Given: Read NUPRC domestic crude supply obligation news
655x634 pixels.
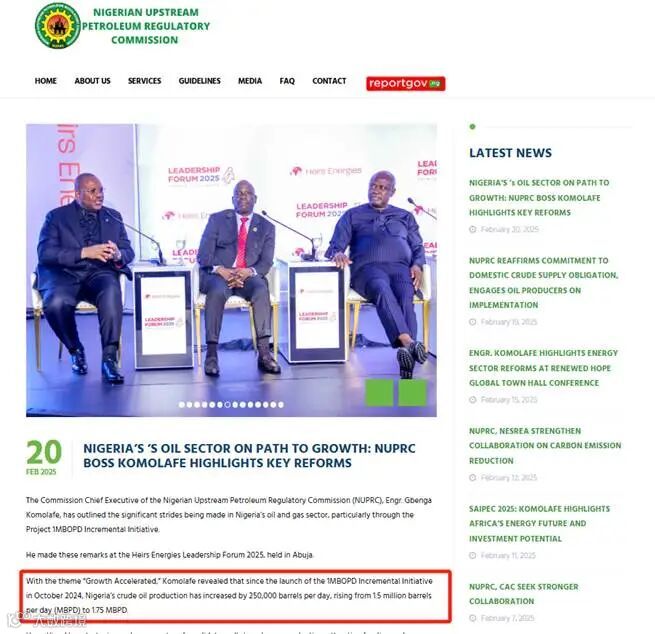Looking at the screenshot, I should 543,283.
